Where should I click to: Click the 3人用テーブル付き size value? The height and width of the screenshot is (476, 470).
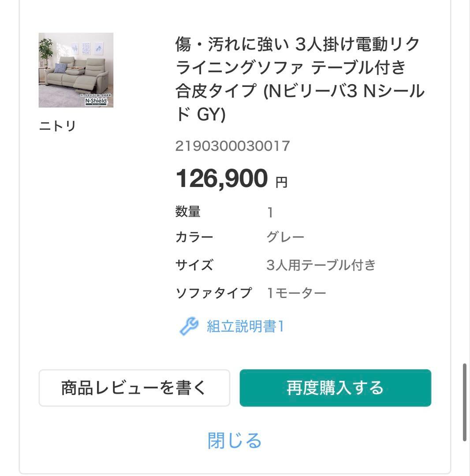point(321,265)
